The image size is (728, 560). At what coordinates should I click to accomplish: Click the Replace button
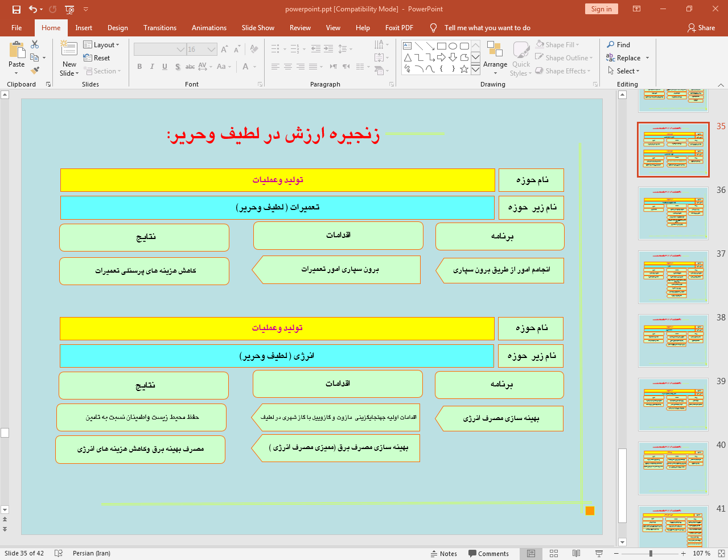[624, 57]
